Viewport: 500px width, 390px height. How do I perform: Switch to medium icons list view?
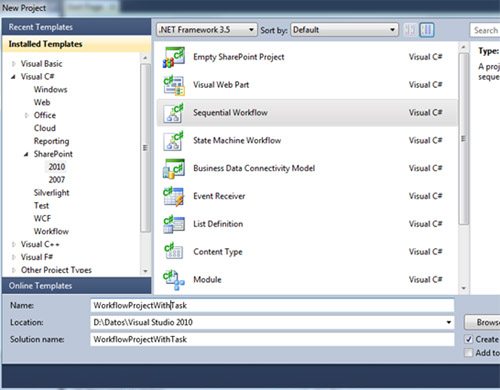(427, 30)
